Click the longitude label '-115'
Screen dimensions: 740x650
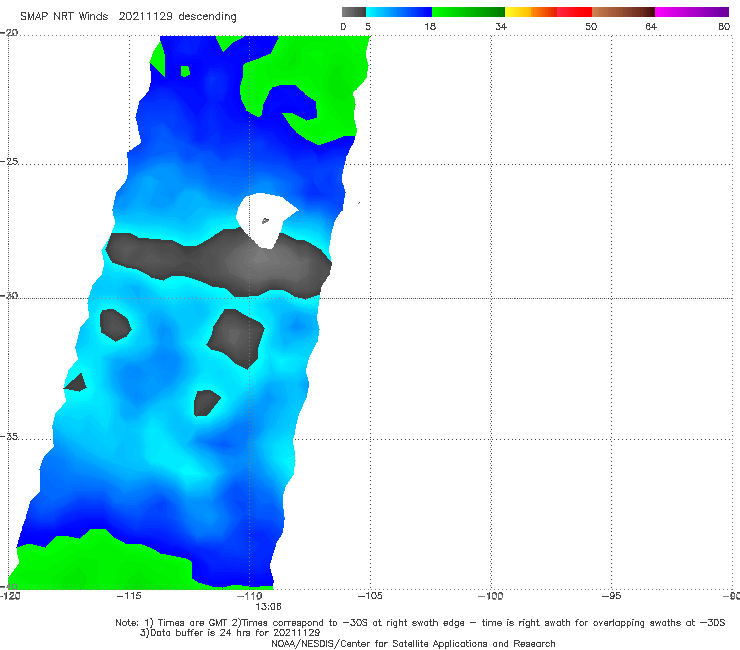point(129,596)
